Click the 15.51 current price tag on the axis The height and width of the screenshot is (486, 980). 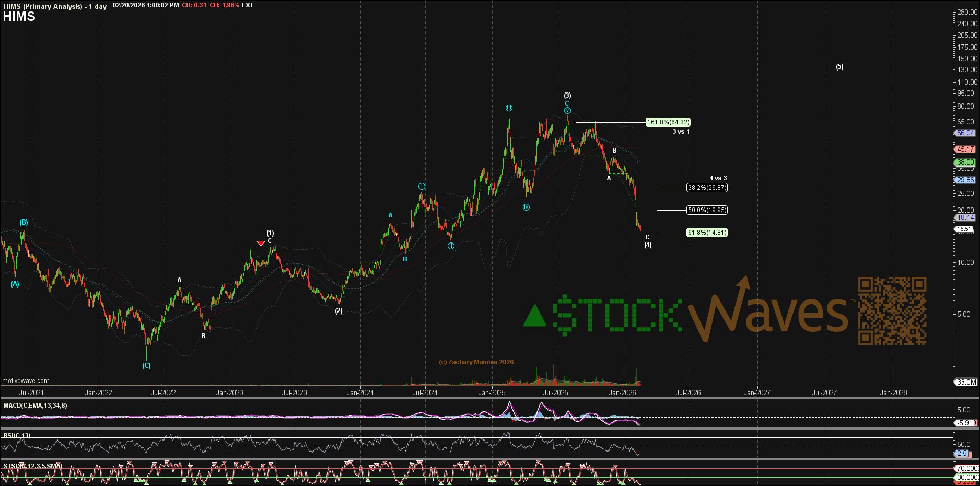coord(964,229)
